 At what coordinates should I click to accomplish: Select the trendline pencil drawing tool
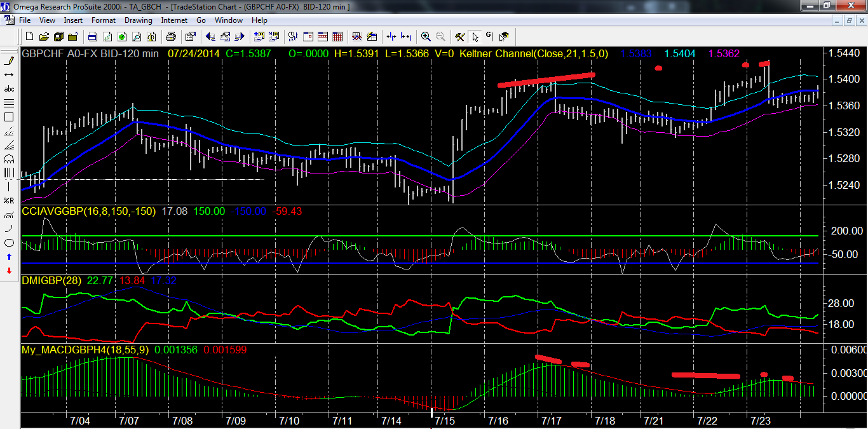(9, 61)
